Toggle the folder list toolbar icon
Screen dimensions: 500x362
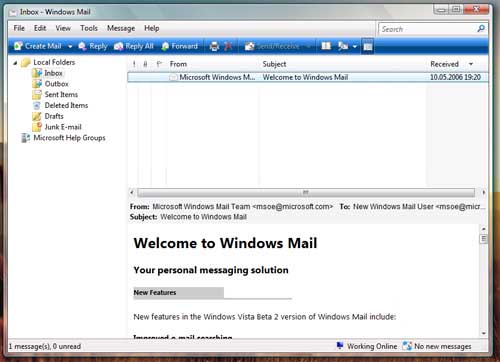click(368, 46)
